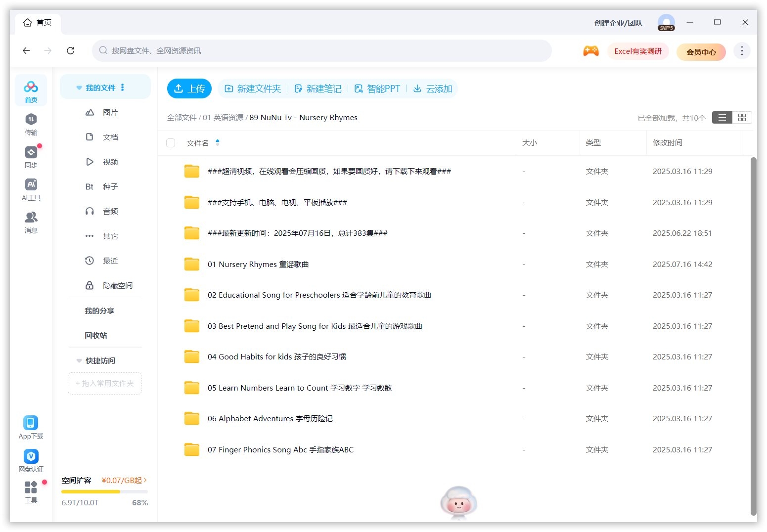Collapse the 快捷访问 section
This screenshot has width=767, height=532.
click(79, 360)
